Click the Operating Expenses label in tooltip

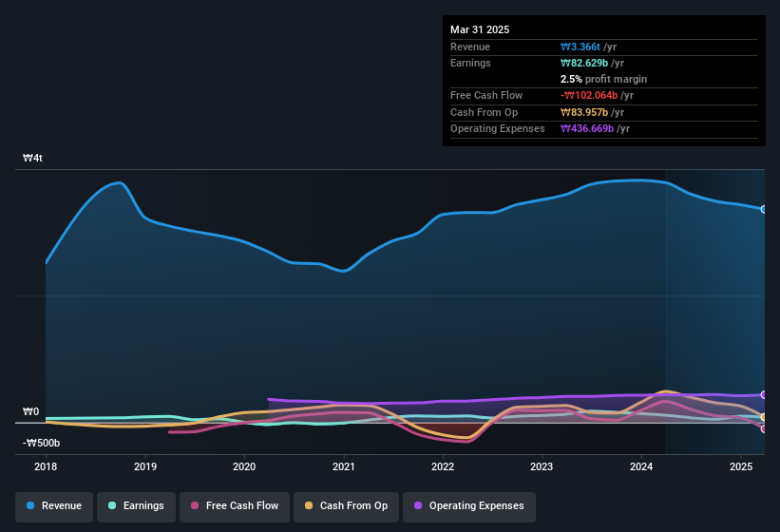click(x=498, y=129)
